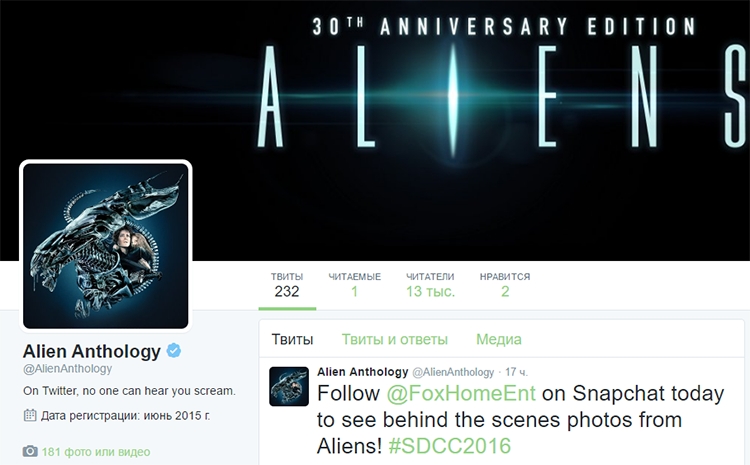Click the Alien Anthology profile name heading
This screenshot has height=465, width=750.
pyautogui.click(x=92, y=351)
